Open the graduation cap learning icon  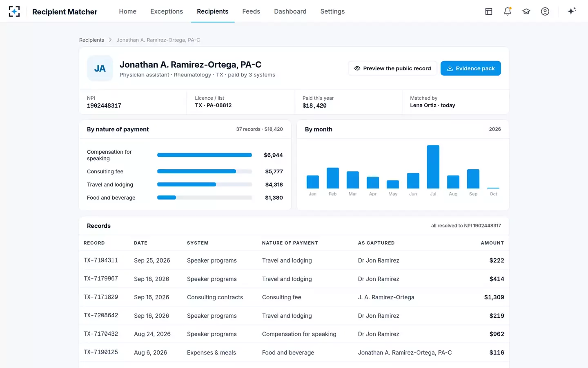526,11
